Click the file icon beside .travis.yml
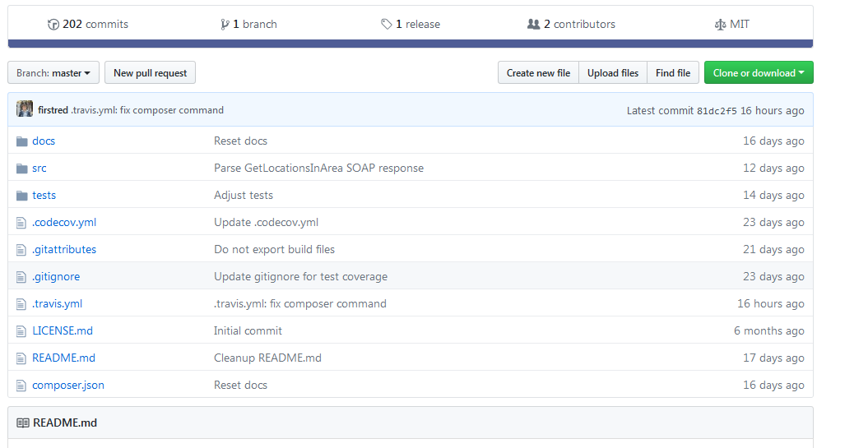The image size is (868, 448). (x=22, y=304)
